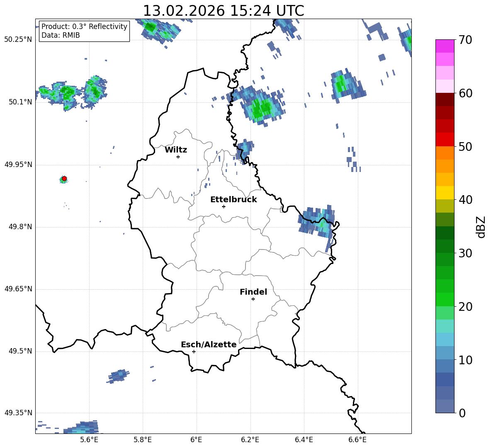Click the 30 tick label on the colorbar
The height and width of the screenshot is (448, 491).
[x=465, y=253]
